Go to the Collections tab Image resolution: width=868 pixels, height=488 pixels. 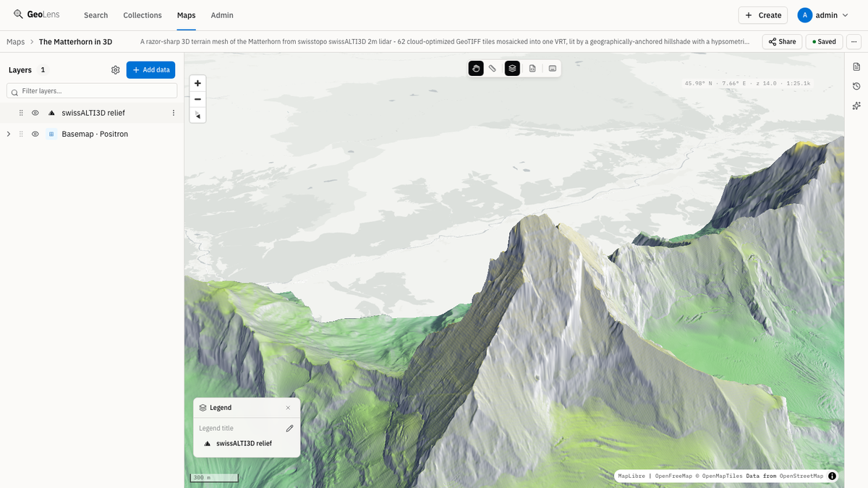coord(142,15)
